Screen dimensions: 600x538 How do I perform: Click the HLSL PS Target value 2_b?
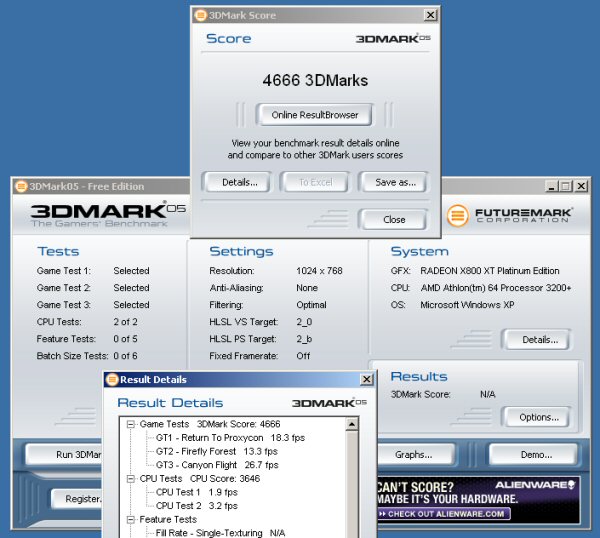click(x=304, y=339)
